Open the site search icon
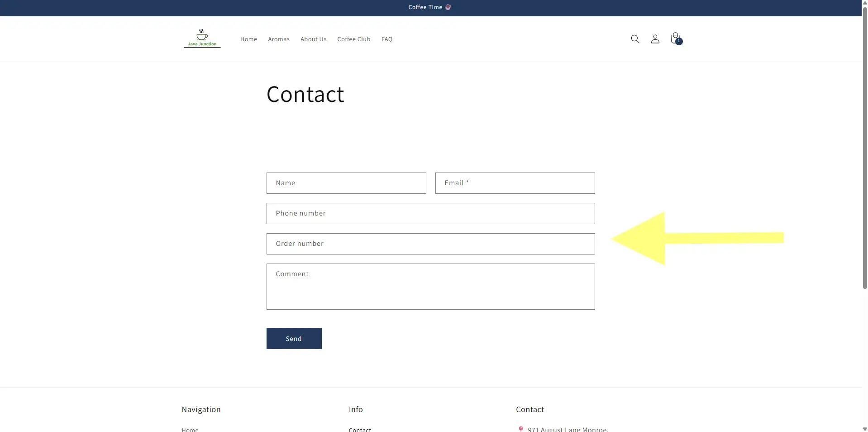Screen dimensions: 868x432 (x=635, y=39)
